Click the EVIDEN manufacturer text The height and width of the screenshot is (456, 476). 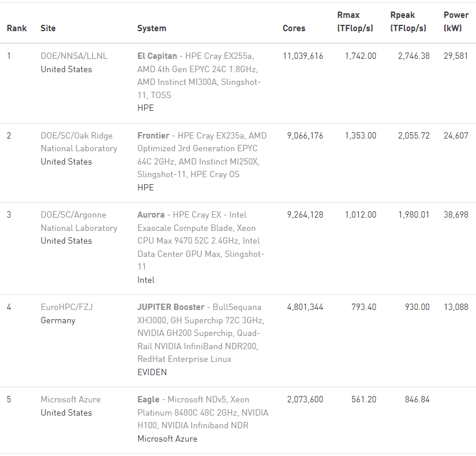click(x=152, y=372)
